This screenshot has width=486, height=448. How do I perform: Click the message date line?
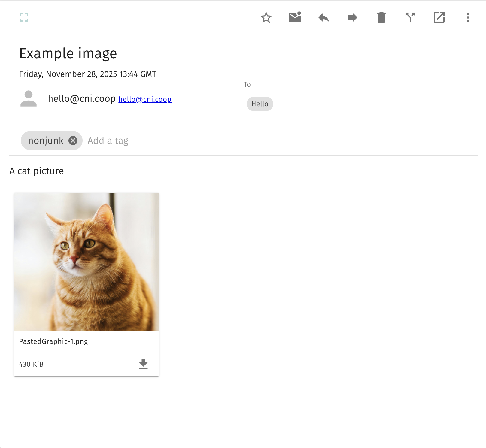coord(87,74)
